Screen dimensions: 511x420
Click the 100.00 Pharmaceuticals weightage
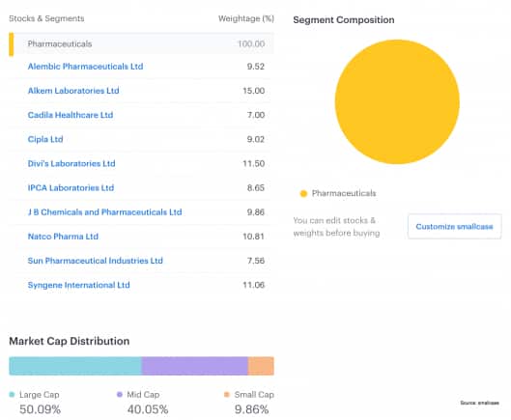[x=251, y=43]
